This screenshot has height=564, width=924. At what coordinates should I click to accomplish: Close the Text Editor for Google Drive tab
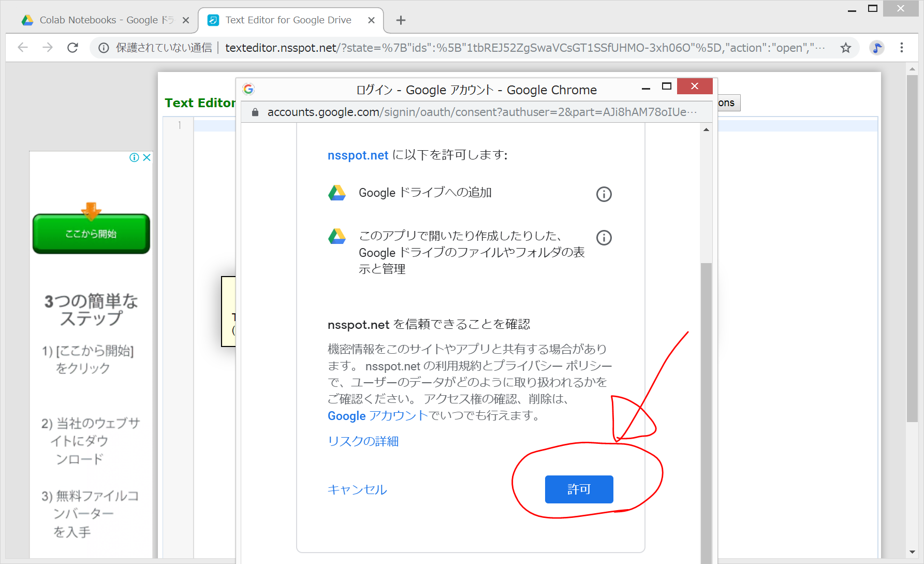(371, 20)
